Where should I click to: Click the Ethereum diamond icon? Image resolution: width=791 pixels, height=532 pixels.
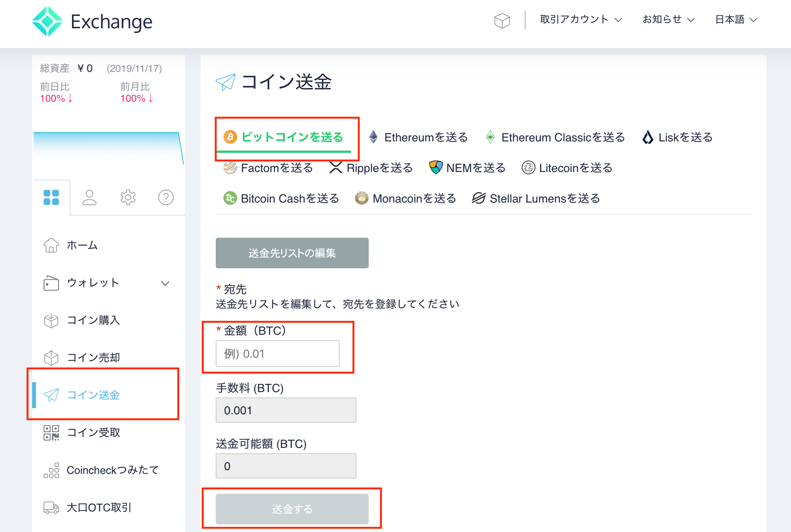pos(373,137)
